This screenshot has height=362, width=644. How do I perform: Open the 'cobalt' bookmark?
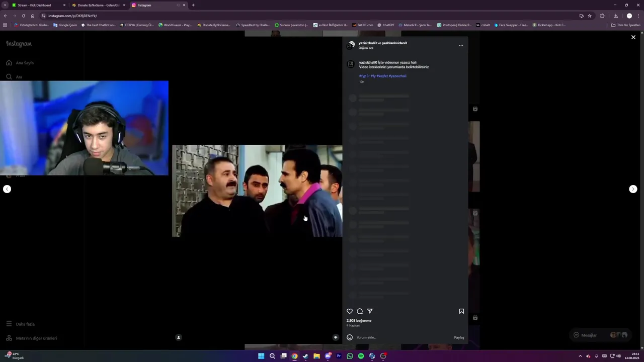(482, 25)
